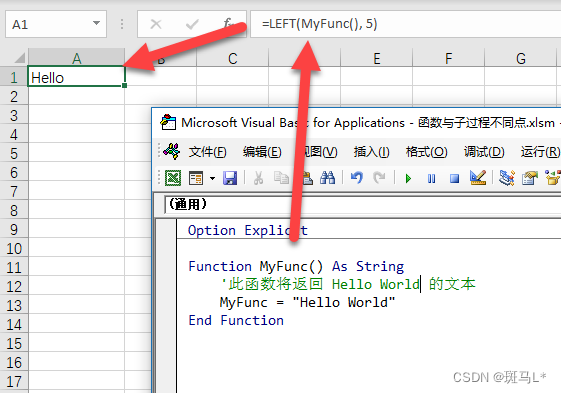This screenshot has height=393, width=561.
Task: Select row 17 header
Action: 14,380
